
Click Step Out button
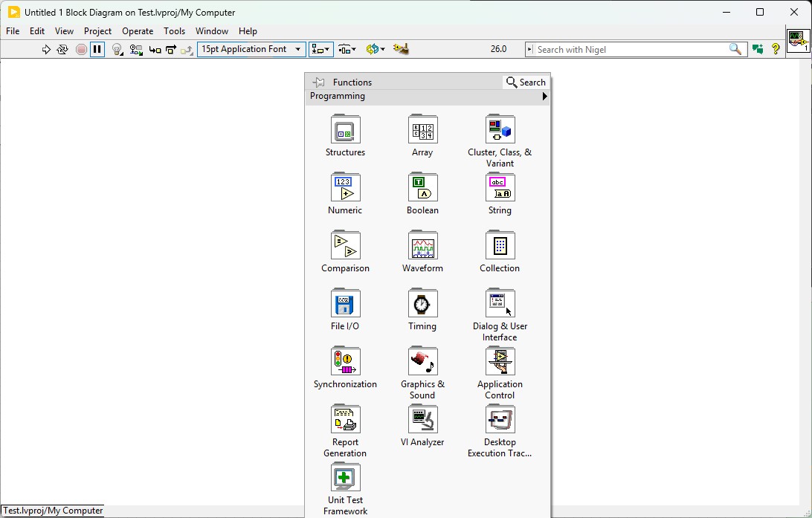(x=187, y=50)
